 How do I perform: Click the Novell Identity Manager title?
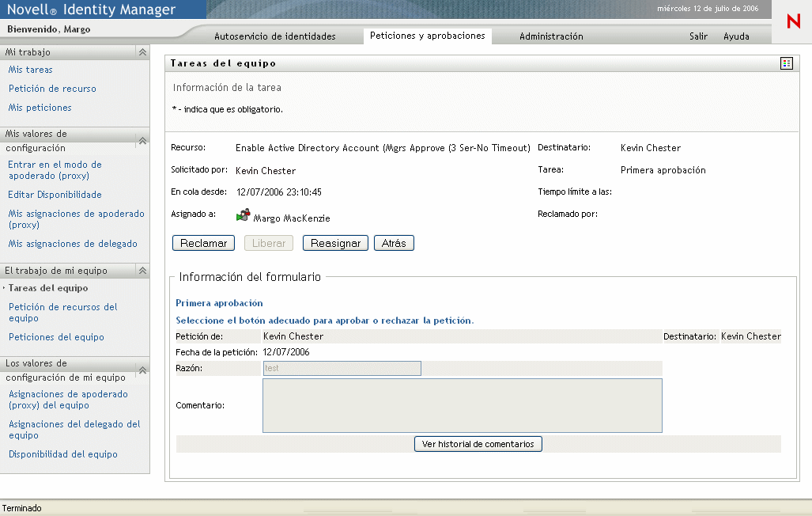(91, 9)
